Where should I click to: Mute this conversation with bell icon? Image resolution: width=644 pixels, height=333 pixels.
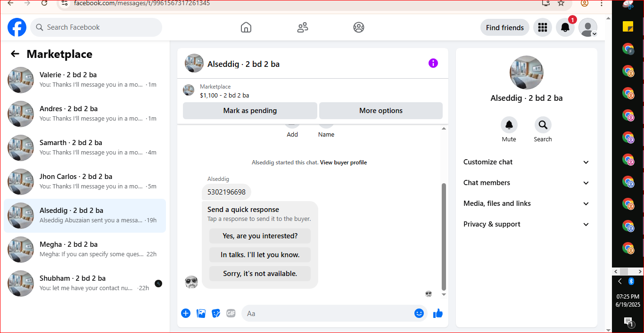[x=509, y=125]
